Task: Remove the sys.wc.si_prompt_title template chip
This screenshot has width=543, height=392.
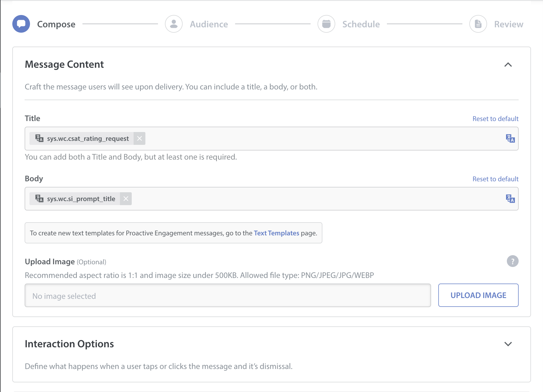Action: [x=126, y=199]
